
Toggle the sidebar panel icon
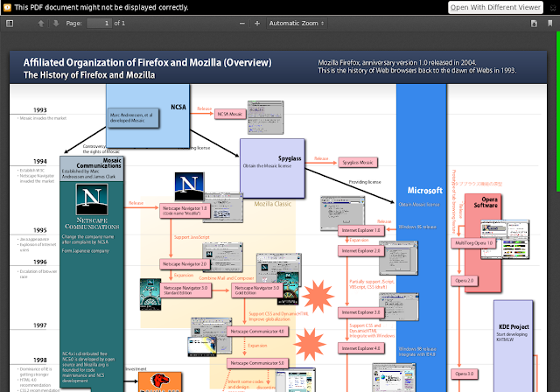10,24
